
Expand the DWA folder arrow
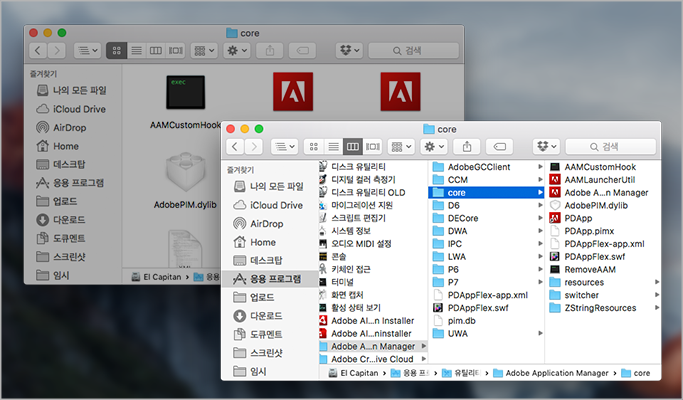(540, 231)
